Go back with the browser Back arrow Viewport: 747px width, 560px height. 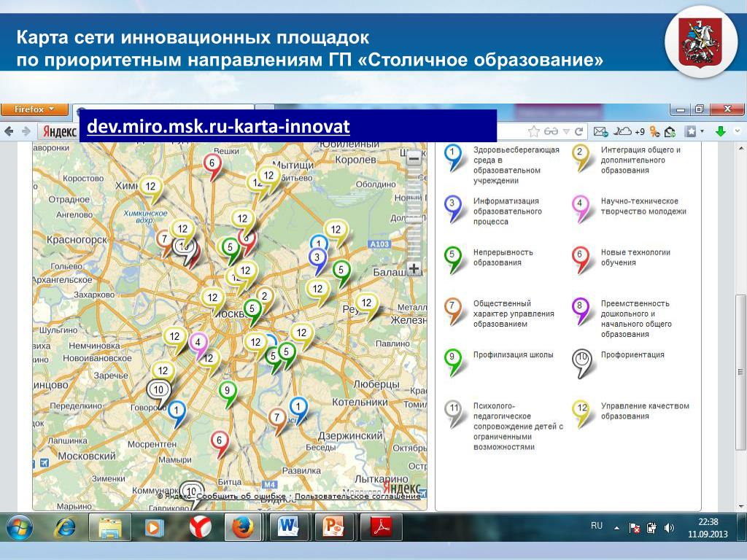point(9,131)
